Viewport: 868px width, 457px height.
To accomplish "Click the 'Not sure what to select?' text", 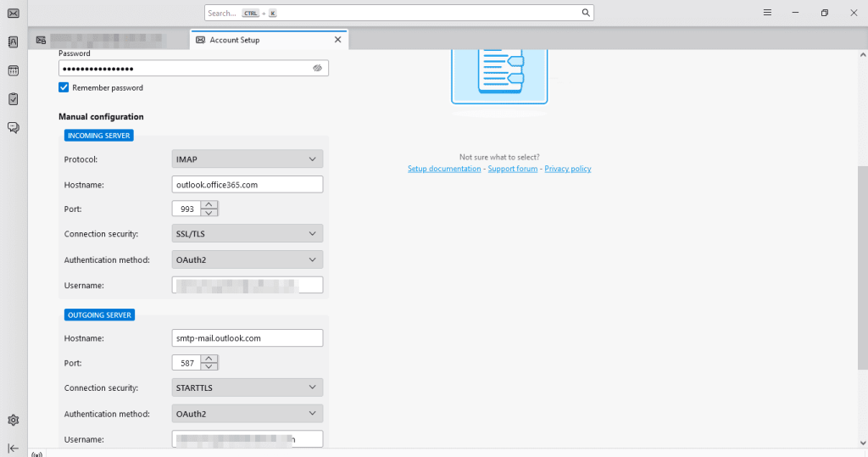I will point(499,158).
